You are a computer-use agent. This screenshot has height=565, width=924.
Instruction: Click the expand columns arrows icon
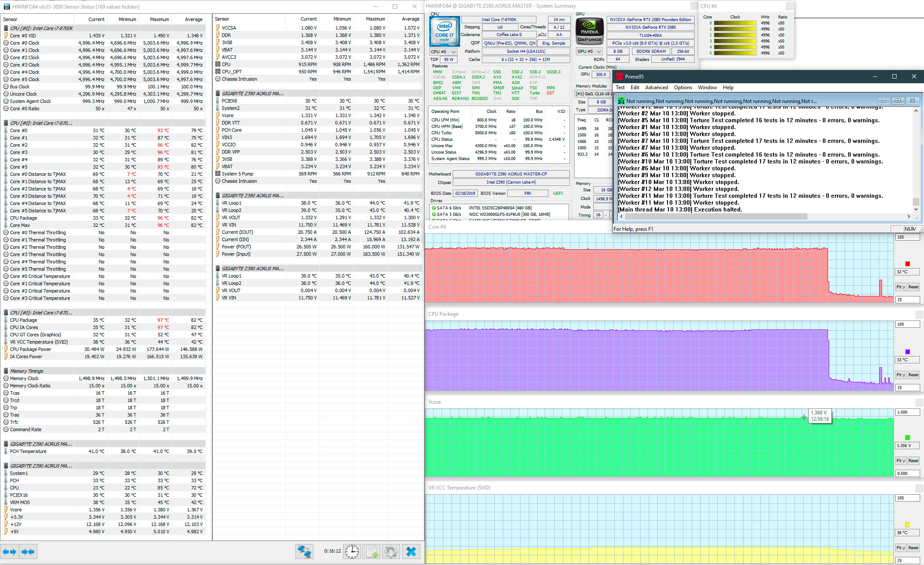(x=9, y=552)
